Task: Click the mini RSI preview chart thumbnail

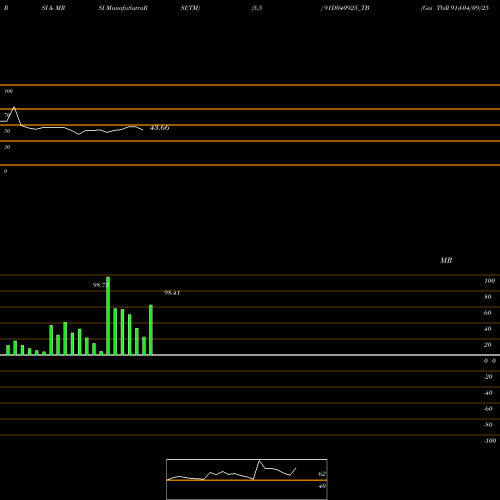Action: point(247,479)
